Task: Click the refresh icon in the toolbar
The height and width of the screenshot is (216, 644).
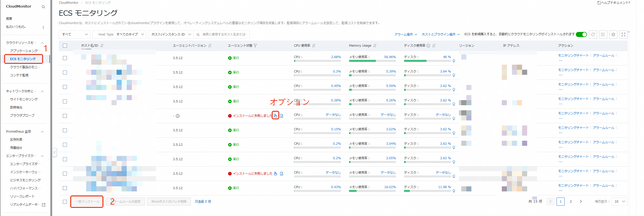Action: [593, 34]
